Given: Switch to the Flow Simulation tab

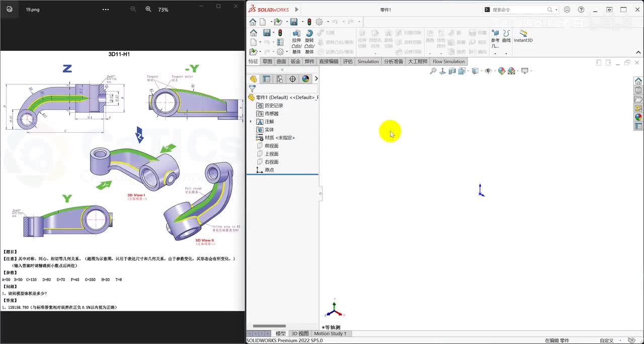Looking at the screenshot, I should 449,61.
